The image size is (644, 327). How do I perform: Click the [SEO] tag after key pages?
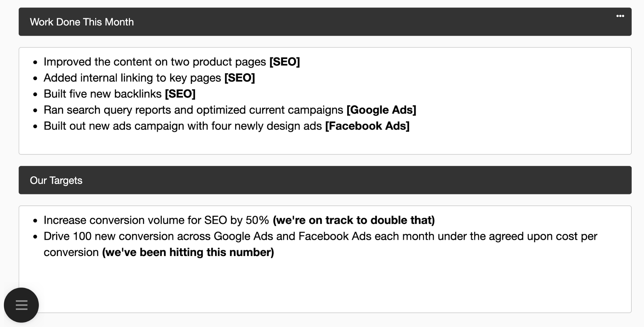[x=239, y=78]
